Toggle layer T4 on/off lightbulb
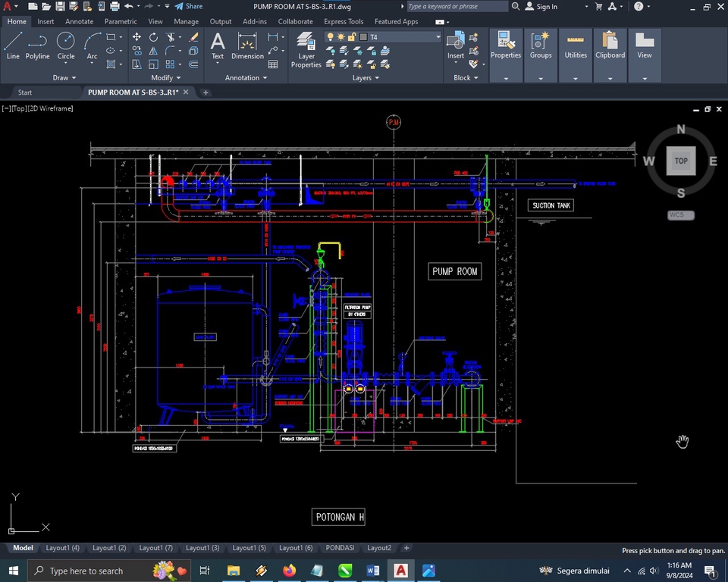This screenshot has height=582, width=728. [x=330, y=36]
